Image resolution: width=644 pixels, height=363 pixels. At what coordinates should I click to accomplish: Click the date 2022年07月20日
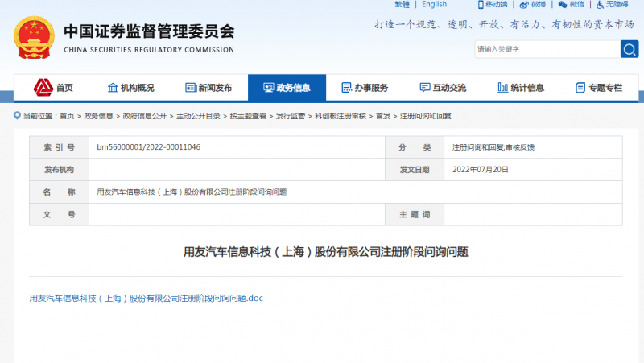click(480, 170)
